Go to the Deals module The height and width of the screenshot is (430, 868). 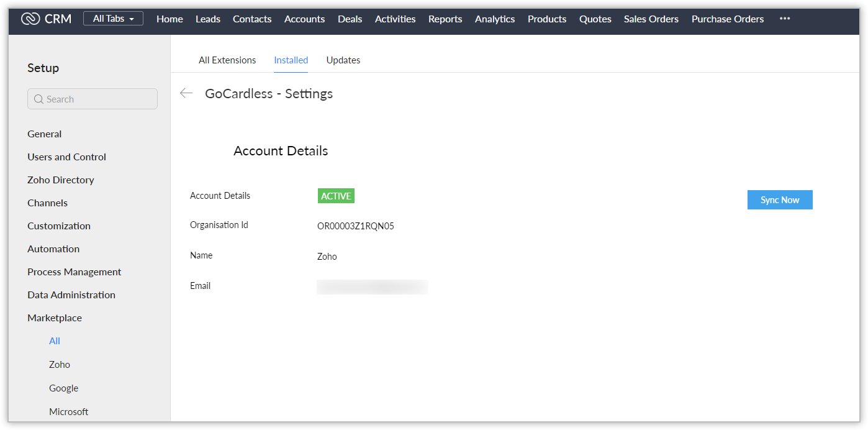(x=350, y=19)
